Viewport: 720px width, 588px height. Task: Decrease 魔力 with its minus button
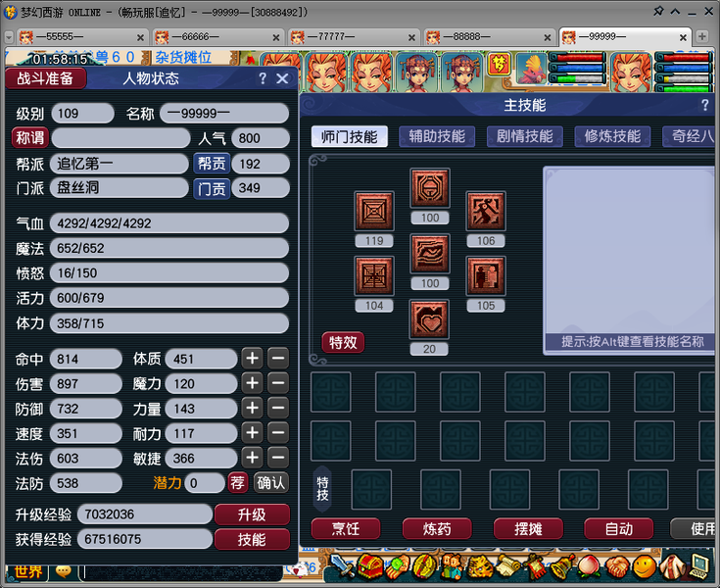278,383
